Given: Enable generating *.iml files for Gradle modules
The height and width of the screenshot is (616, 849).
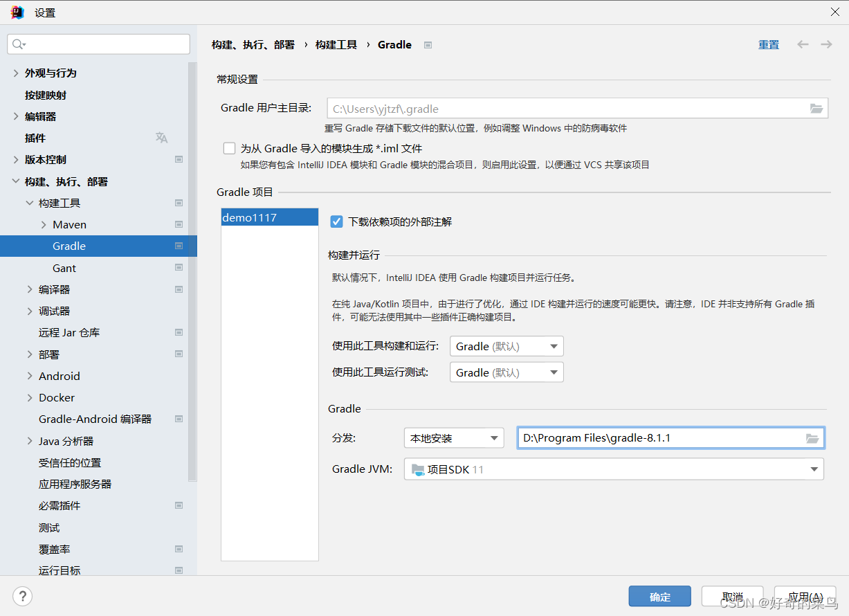Looking at the screenshot, I should coord(230,148).
